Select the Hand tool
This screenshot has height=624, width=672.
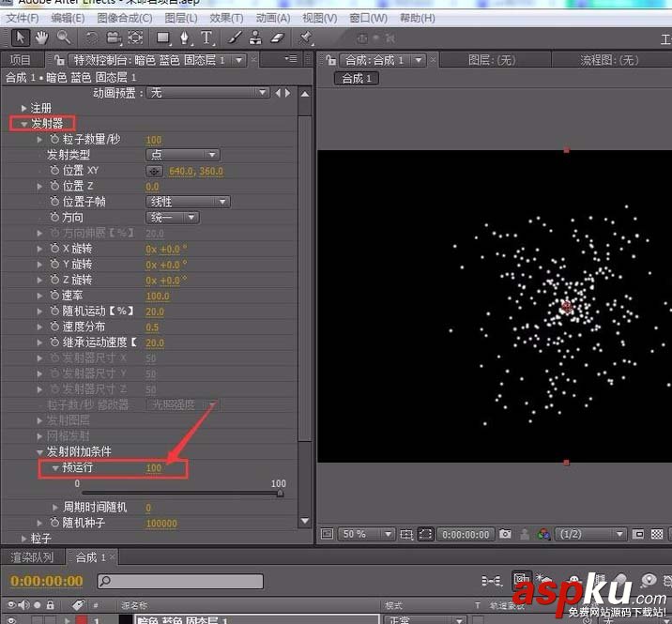[x=42, y=38]
